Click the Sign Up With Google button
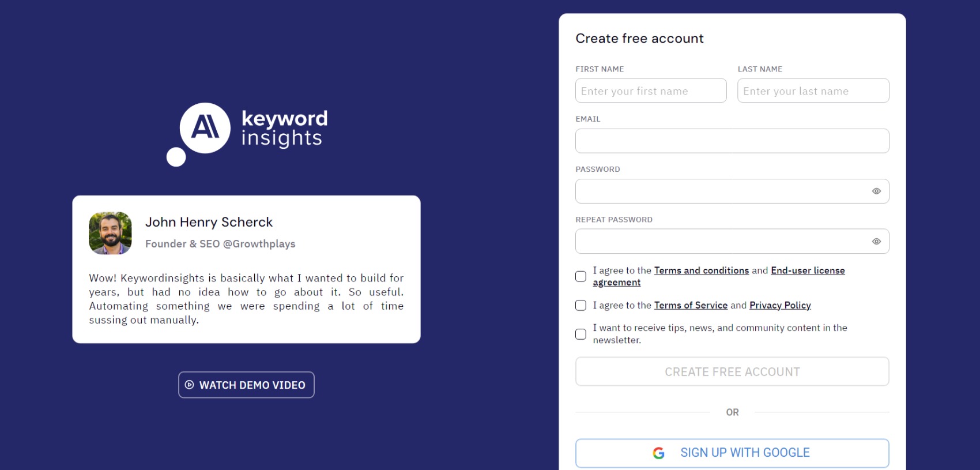 (x=732, y=453)
